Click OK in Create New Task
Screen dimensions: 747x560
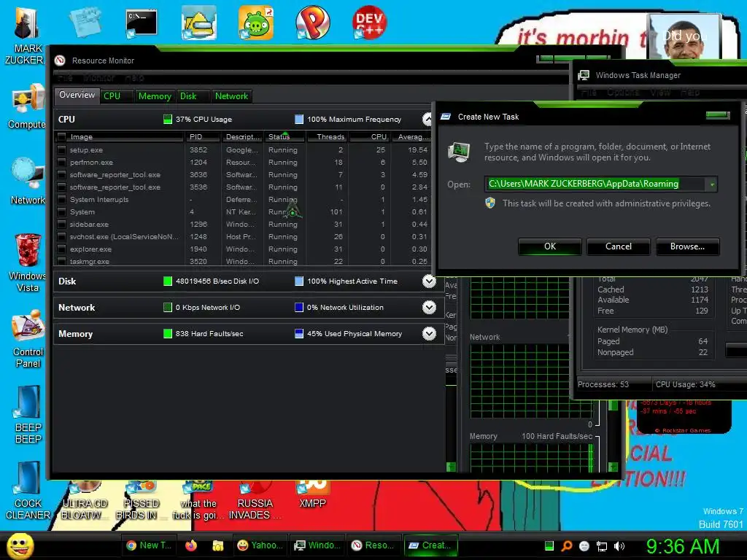coord(550,246)
